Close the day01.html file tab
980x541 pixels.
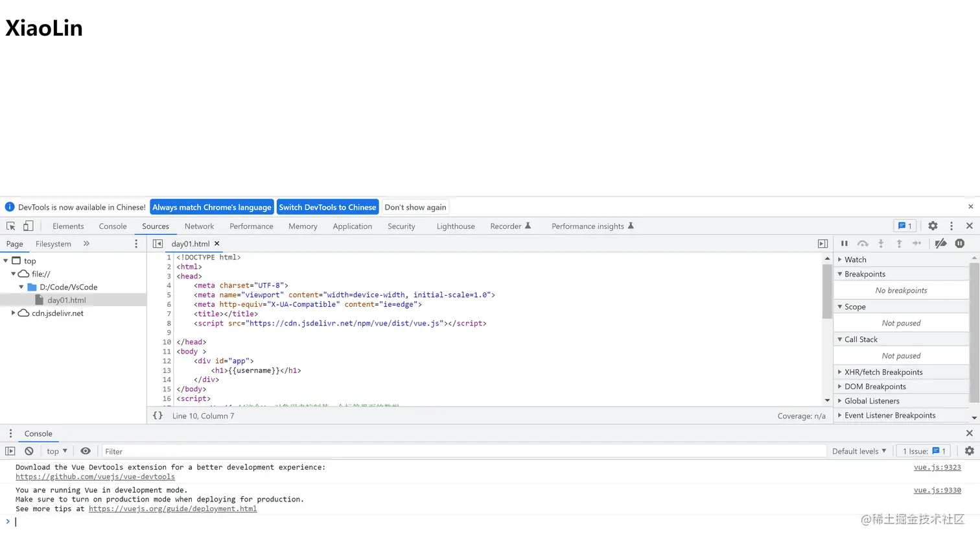pyautogui.click(x=217, y=244)
